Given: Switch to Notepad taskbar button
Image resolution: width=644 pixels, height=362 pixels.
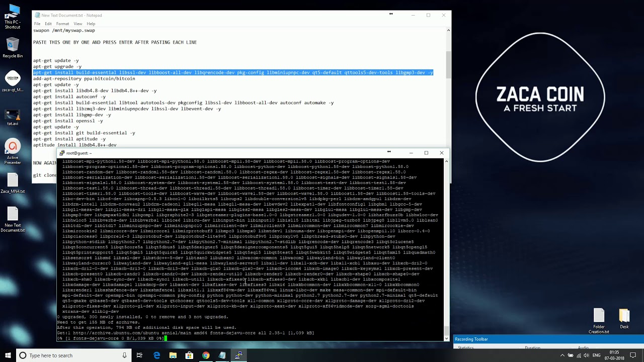Looking at the screenshot, I should (x=222, y=355).
